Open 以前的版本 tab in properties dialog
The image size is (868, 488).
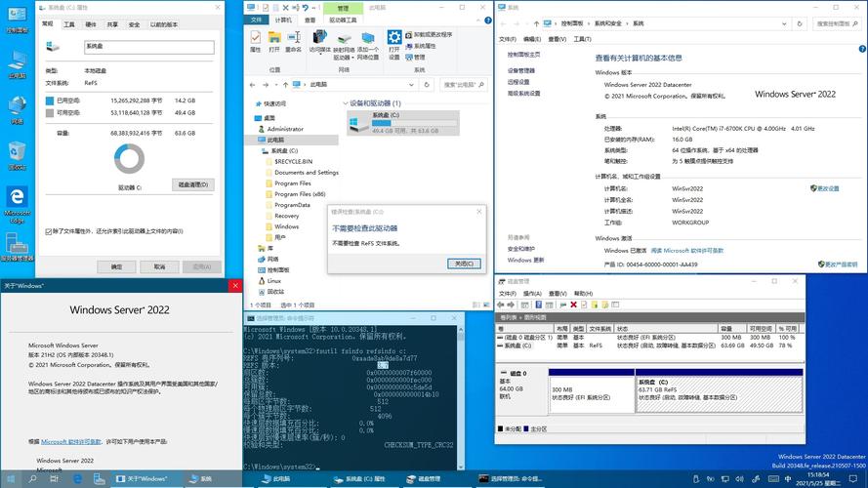(x=164, y=24)
